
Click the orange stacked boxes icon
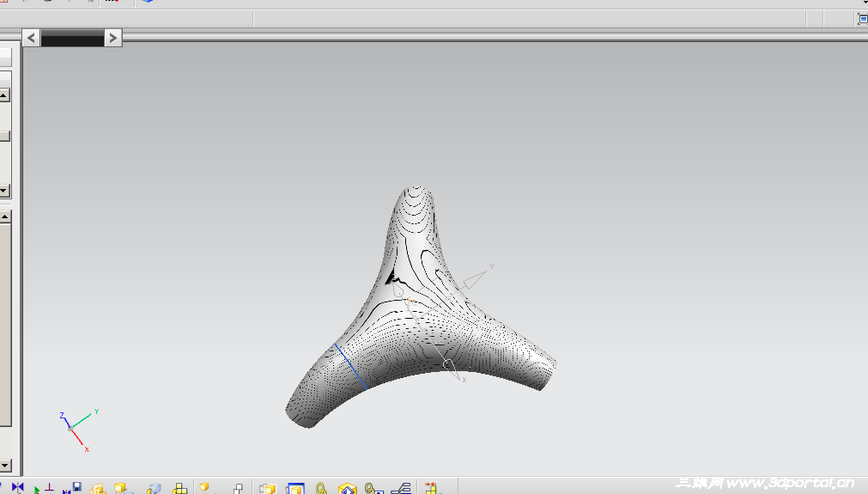tap(97, 489)
